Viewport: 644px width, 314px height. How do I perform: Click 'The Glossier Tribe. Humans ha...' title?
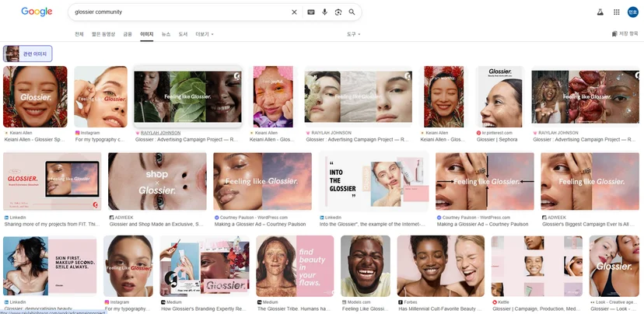[294, 309]
